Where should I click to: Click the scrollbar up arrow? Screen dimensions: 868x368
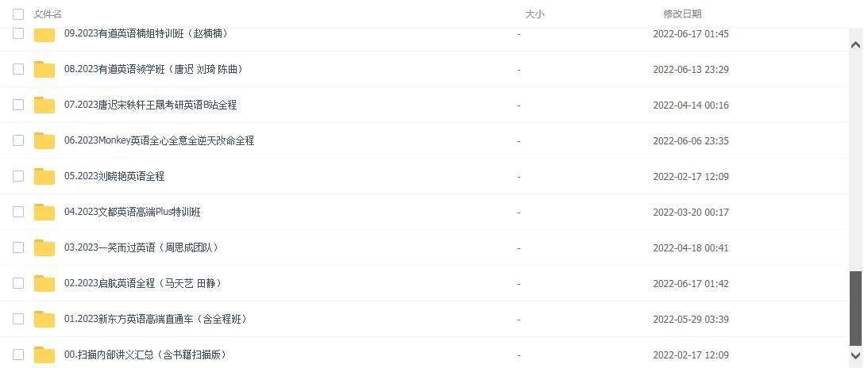pyautogui.click(x=855, y=44)
